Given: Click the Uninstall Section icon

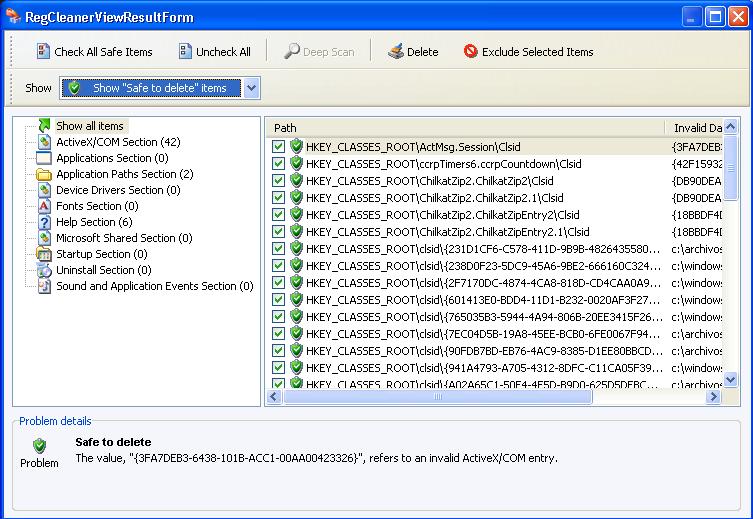Looking at the screenshot, I should (x=44, y=270).
